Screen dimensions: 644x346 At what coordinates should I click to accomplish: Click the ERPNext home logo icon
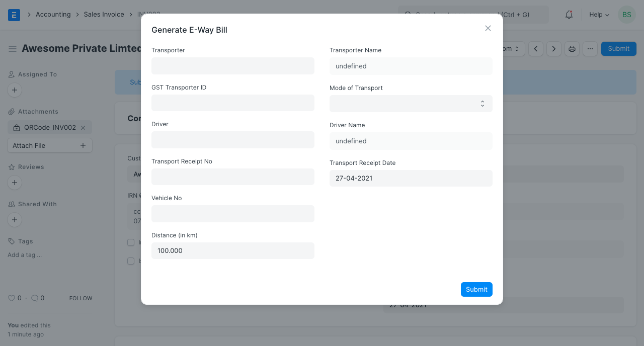coord(14,15)
